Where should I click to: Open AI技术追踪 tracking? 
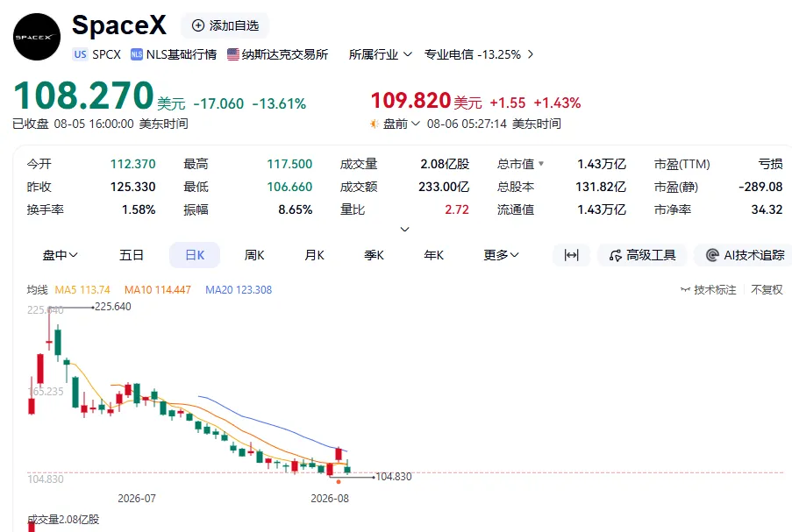pos(744,255)
